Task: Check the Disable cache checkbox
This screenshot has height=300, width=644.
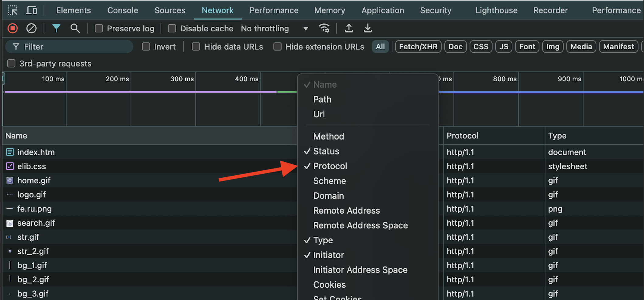Action: (x=172, y=28)
